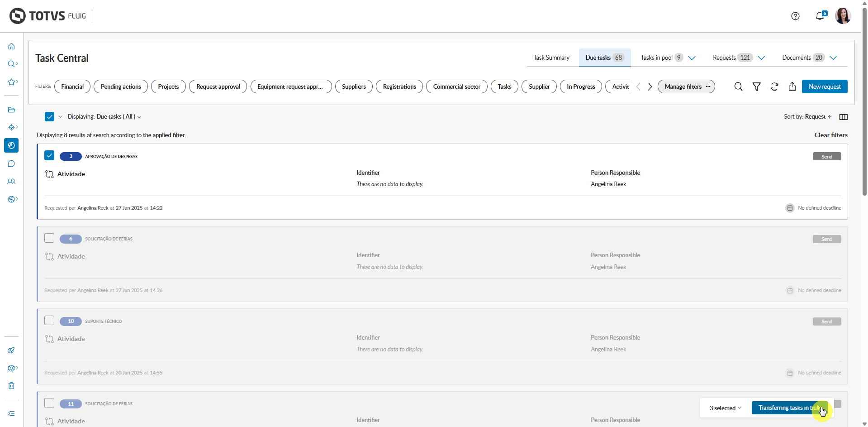
Task: Open the notifications bell
Action: tap(820, 16)
